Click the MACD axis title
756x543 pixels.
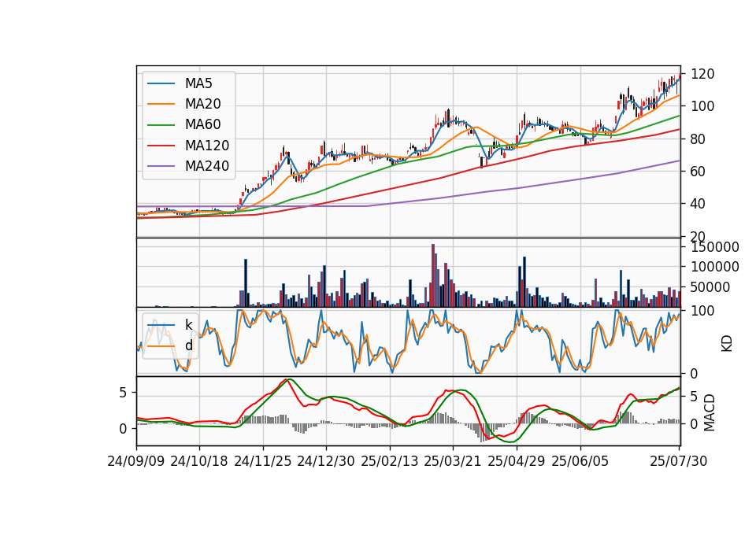[709, 412]
